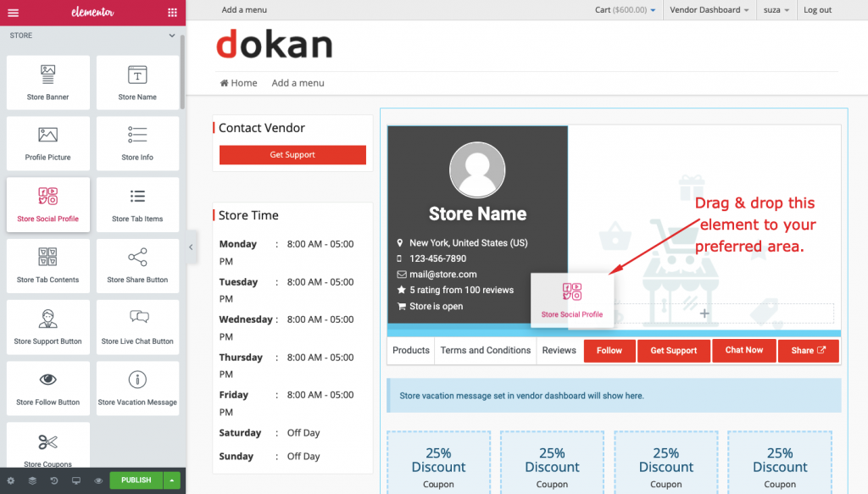Image resolution: width=868 pixels, height=494 pixels.
Task: Click the dokan logo
Action: click(x=274, y=45)
